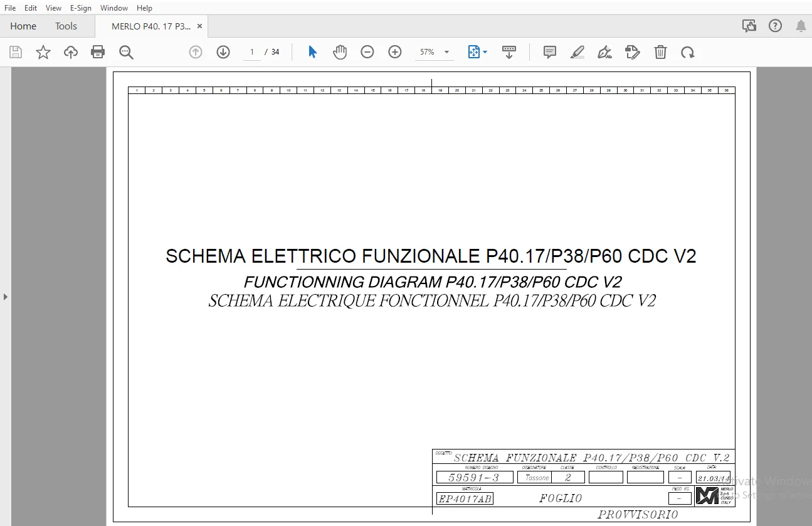Screen dimensions: 812x526
Task: Switch to the Home tab
Action: (23, 26)
